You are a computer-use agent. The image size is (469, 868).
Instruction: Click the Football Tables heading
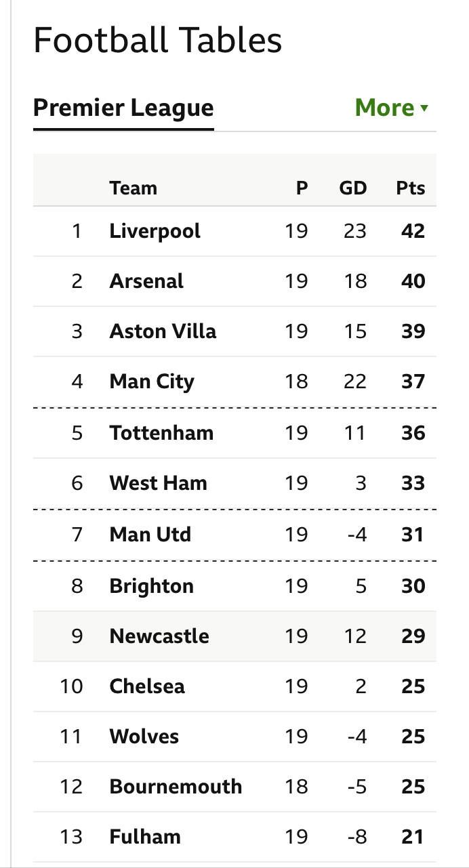pyautogui.click(x=158, y=41)
